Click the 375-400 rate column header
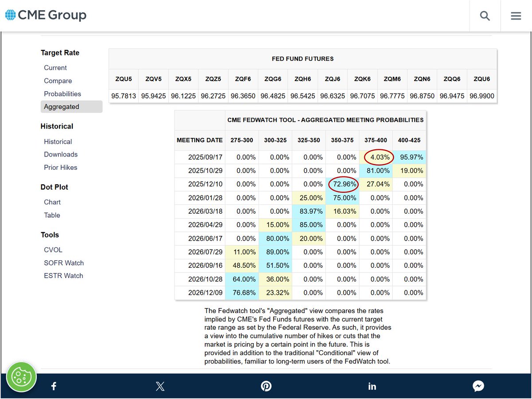Screen dimensions: 532x399 376,140
